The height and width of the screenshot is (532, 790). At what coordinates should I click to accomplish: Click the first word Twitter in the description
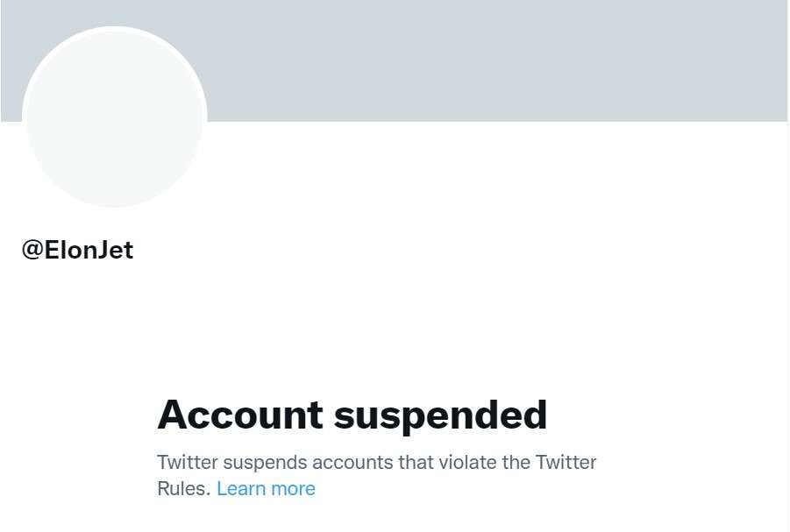(188, 463)
